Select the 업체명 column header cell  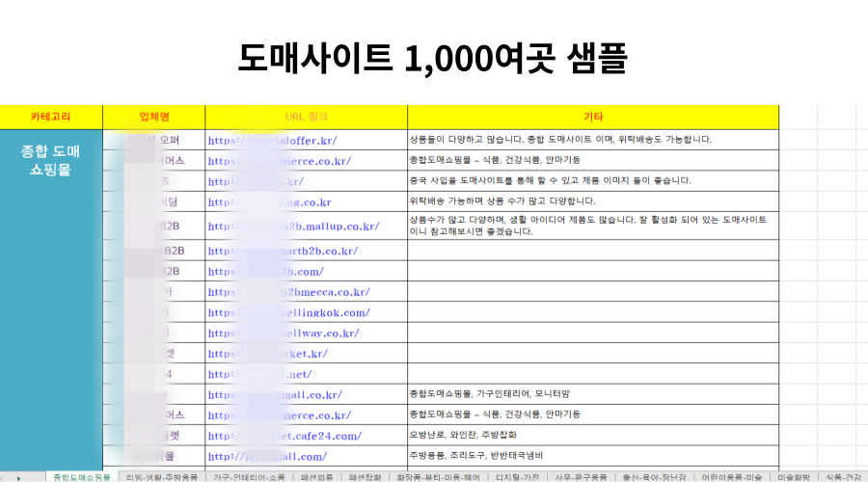click(153, 117)
